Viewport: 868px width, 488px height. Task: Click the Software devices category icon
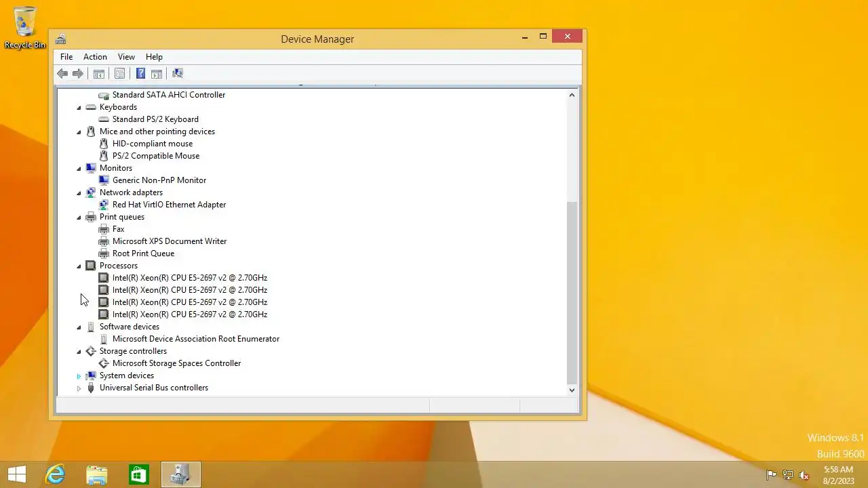coord(91,327)
